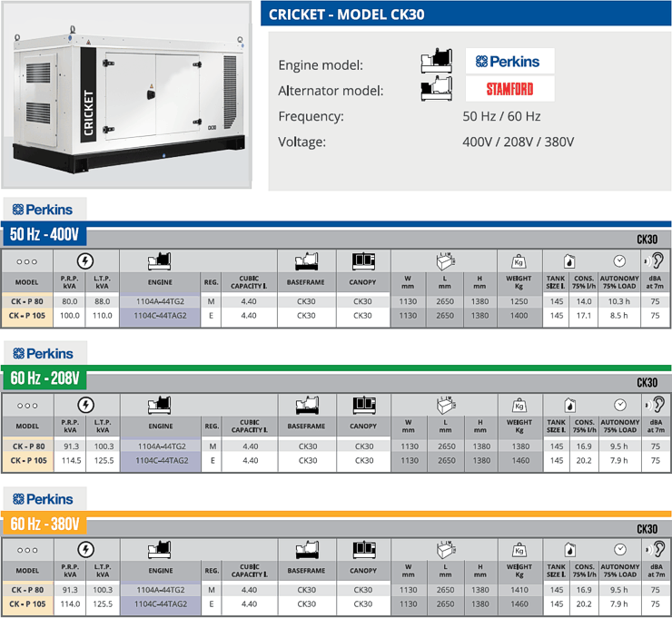
Task: Click the 114.0 P.R.P. value in the 380V table
Action: (x=70, y=603)
